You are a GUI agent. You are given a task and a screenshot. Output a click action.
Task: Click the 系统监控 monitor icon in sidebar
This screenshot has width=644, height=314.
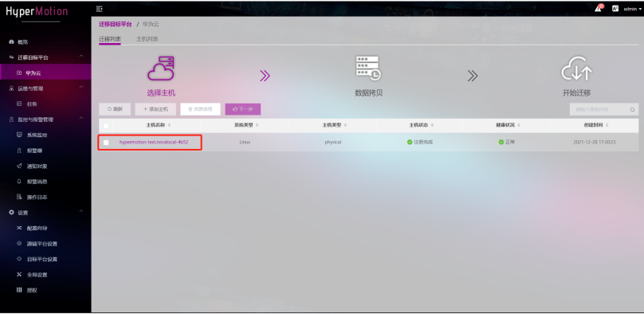click(19, 135)
